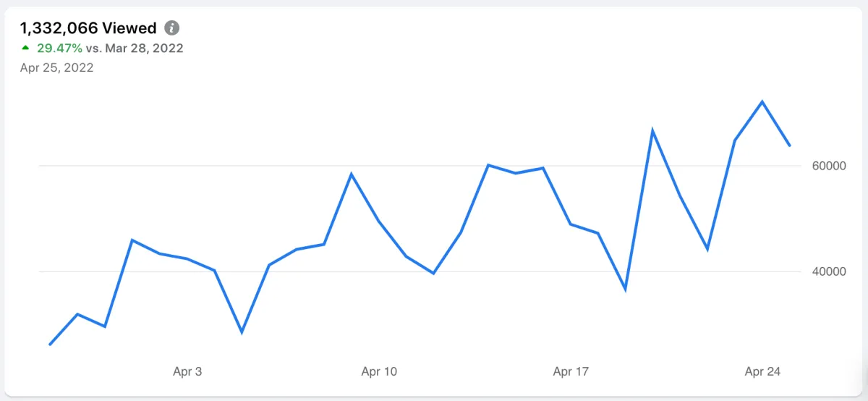Click the Apr 25, 2022 date label
The height and width of the screenshot is (401, 868).
(x=56, y=68)
